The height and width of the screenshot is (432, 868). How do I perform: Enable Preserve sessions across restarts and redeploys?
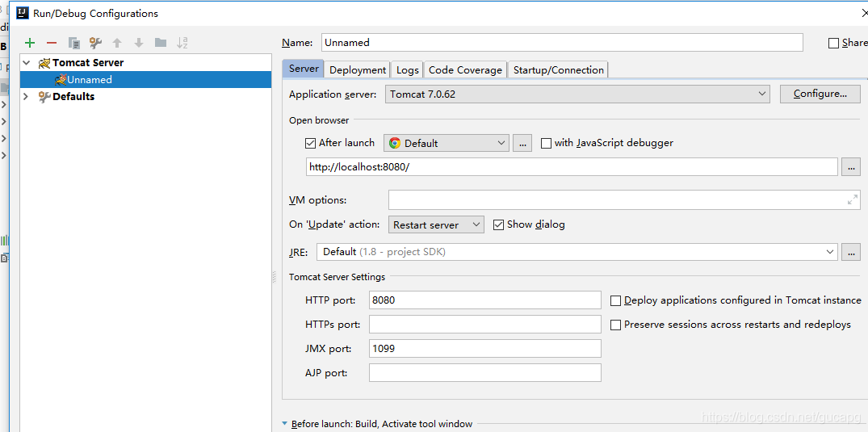(x=615, y=325)
